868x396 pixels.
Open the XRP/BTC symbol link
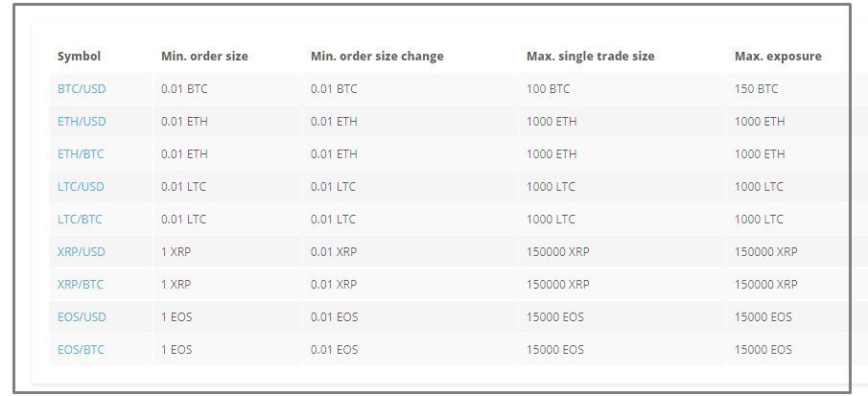(81, 284)
